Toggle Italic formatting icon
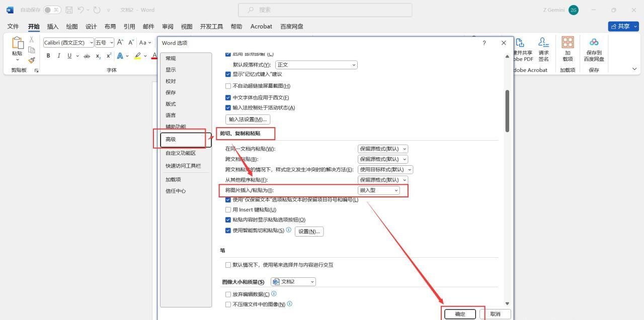This screenshot has width=644, height=320. pos(59,56)
